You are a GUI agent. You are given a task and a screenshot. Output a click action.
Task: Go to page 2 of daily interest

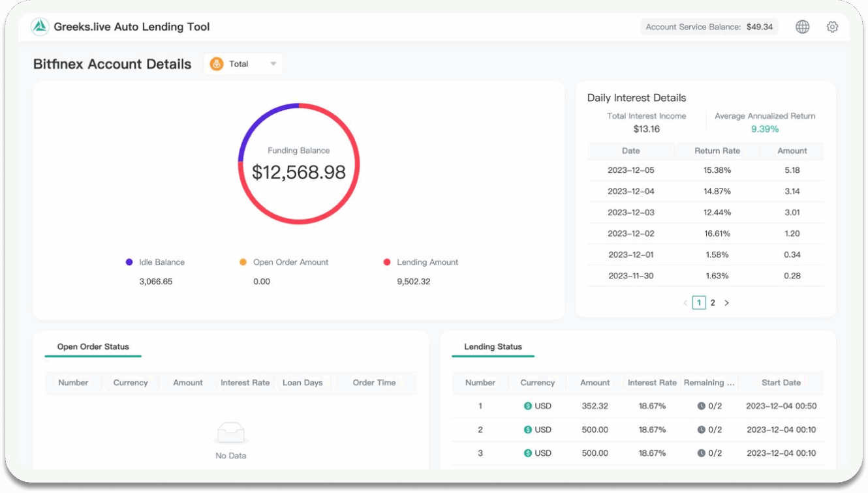point(713,303)
